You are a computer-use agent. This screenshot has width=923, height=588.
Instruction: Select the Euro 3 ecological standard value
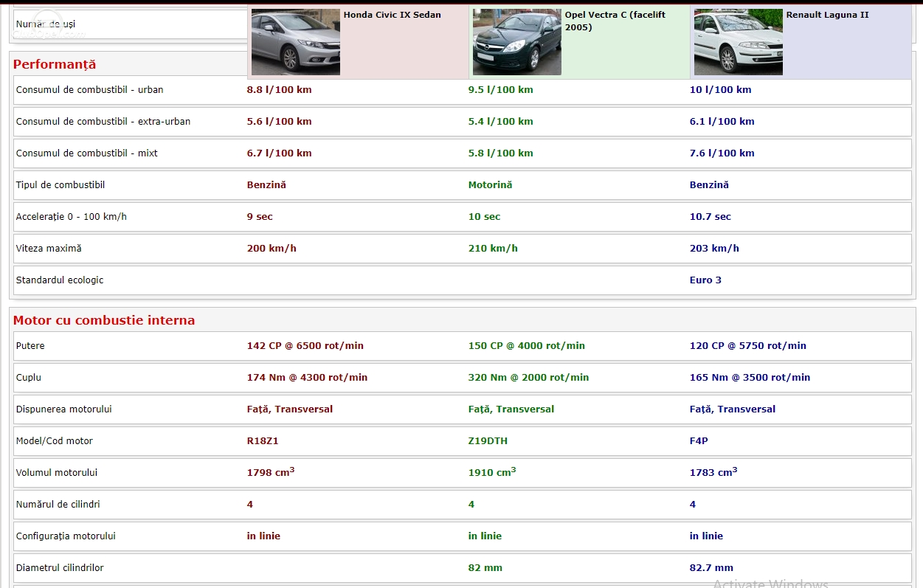[705, 280]
